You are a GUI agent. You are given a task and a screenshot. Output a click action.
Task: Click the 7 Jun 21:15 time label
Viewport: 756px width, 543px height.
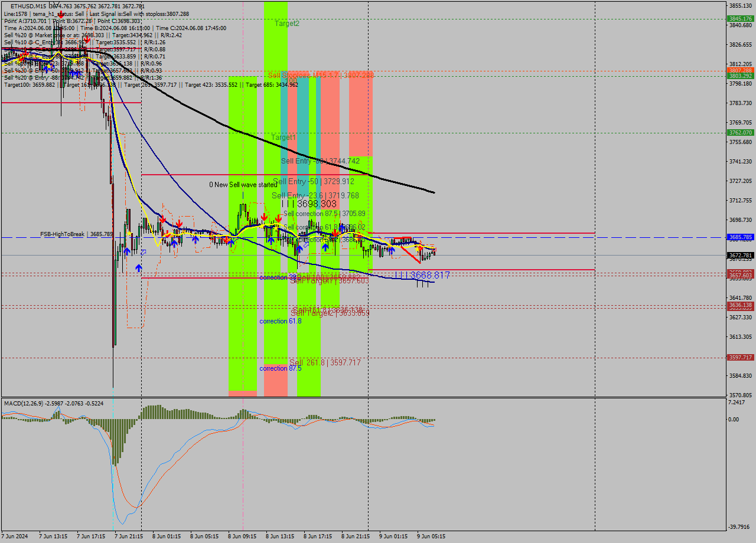pos(128,537)
